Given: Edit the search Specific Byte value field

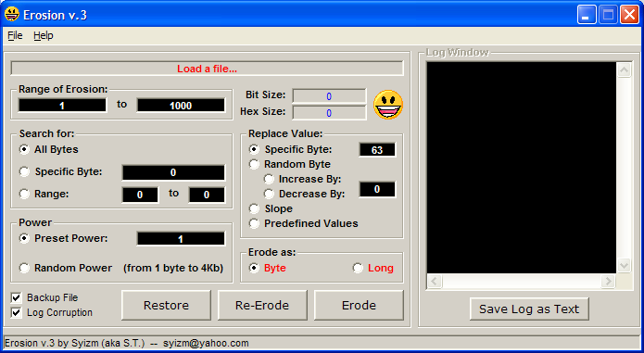Looking at the screenshot, I should [173, 172].
